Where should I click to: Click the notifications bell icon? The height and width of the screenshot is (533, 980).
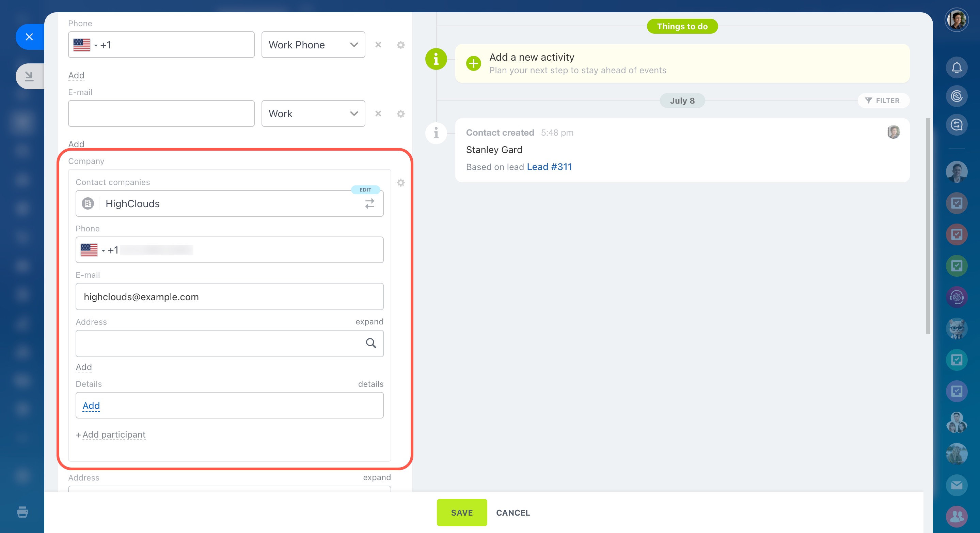pyautogui.click(x=956, y=68)
